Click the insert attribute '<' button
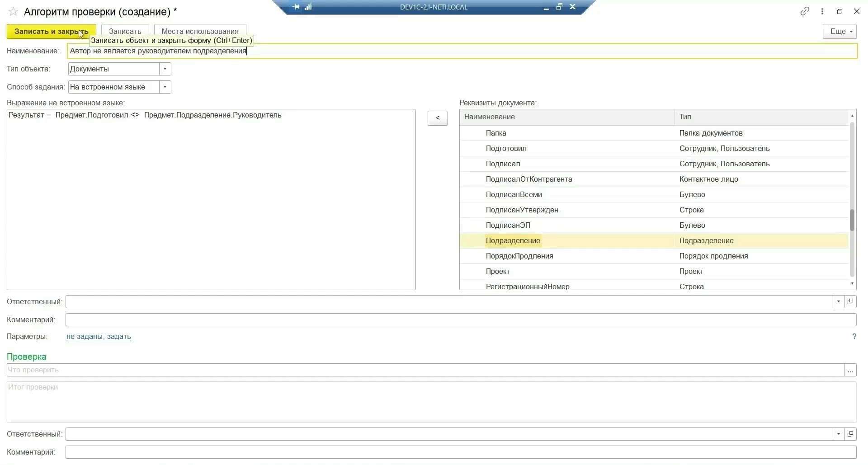This screenshot has height=465, width=868. point(437,118)
